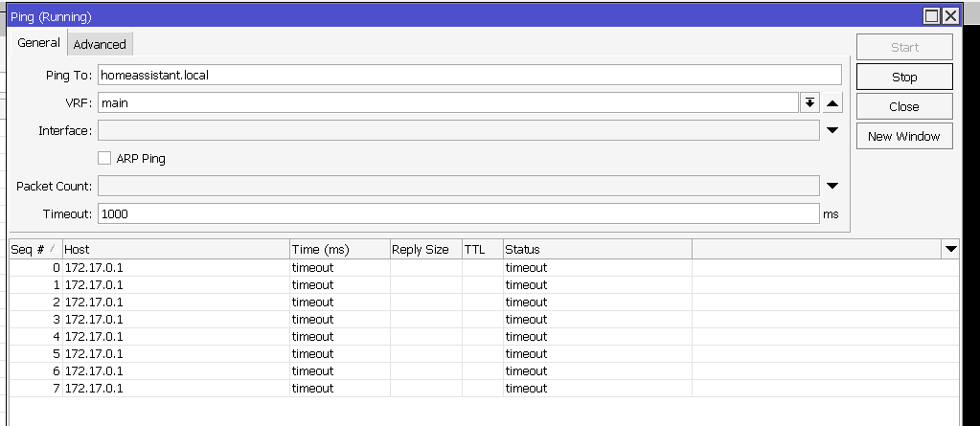Image resolution: width=980 pixels, height=426 pixels.
Task: Click the Time (ms) column header
Action: 339,249
